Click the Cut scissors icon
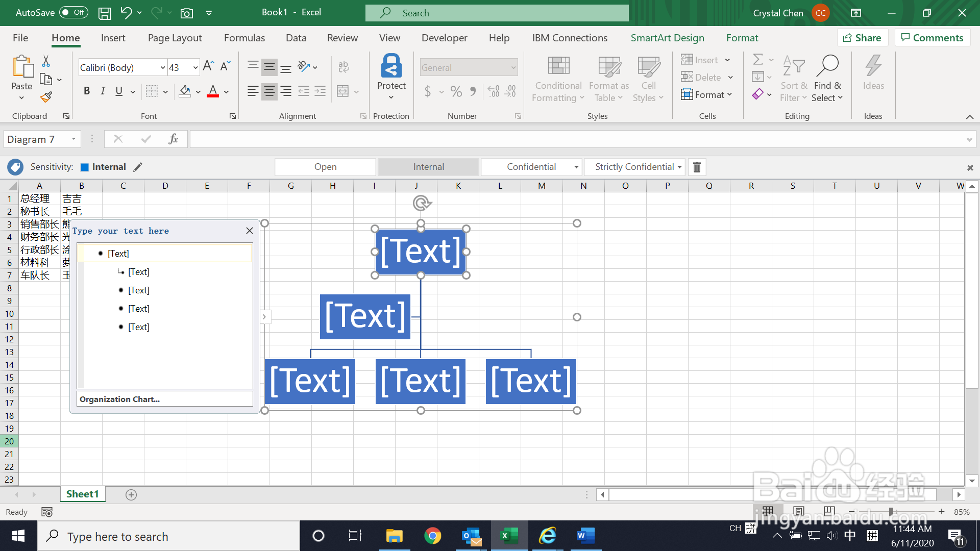980x551 pixels. coord(46,61)
